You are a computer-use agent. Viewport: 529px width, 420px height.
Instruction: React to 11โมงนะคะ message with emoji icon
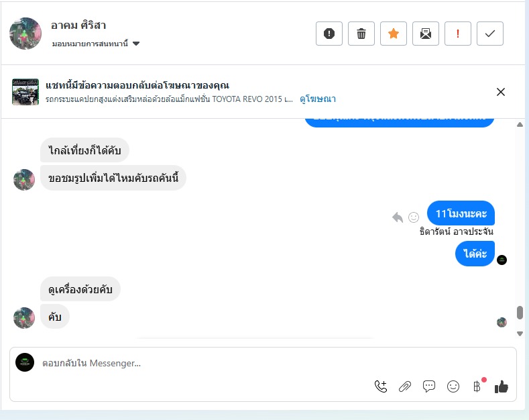point(414,217)
